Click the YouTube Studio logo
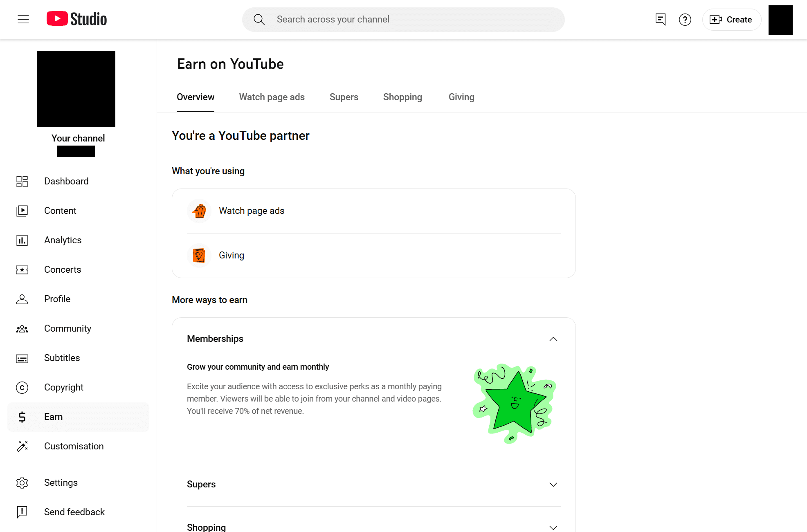 click(x=76, y=19)
